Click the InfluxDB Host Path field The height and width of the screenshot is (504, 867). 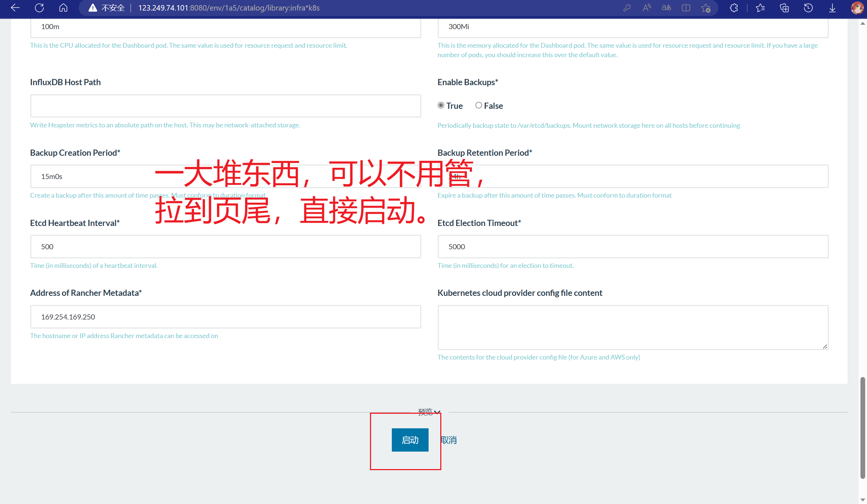click(x=225, y=106)
